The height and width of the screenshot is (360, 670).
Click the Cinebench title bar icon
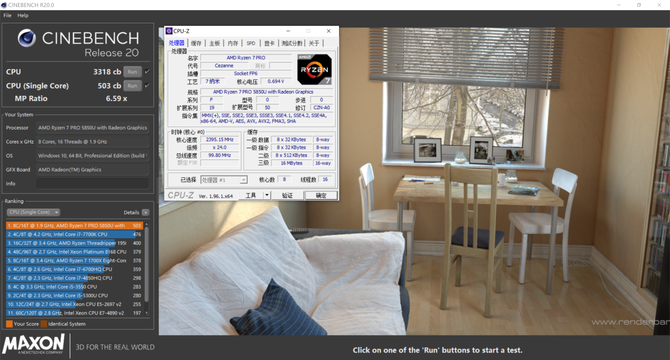tap(4, 5)
